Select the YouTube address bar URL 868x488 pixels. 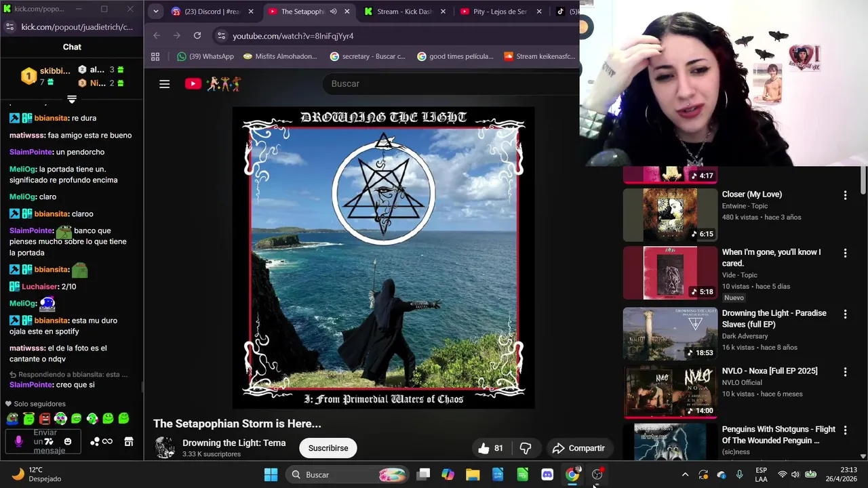(x=293, y=36)
